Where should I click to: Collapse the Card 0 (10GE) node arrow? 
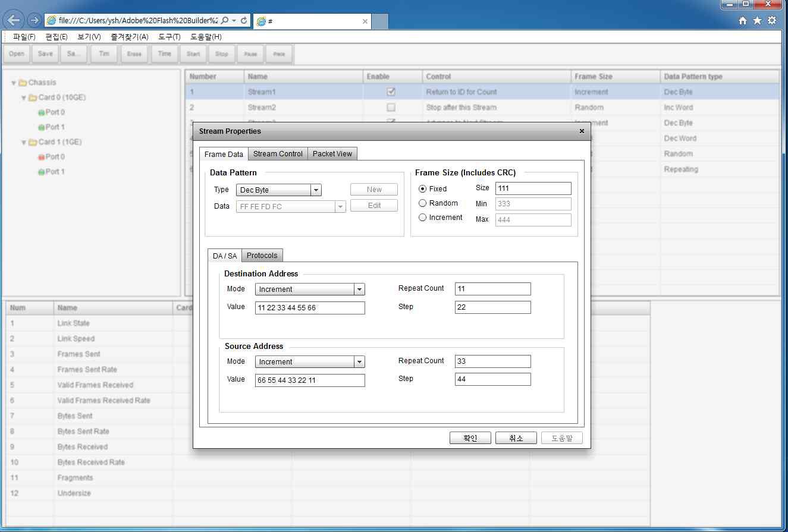click(24, 98)
